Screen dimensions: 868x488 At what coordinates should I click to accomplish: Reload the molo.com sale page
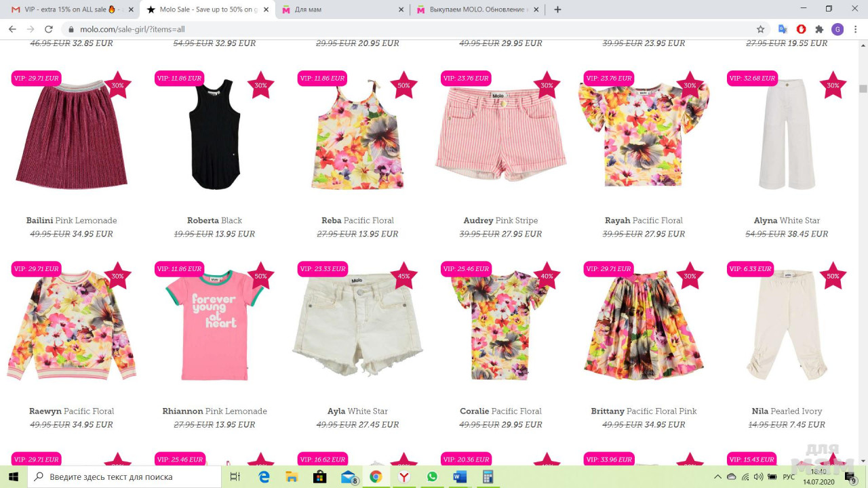[48, 29]
